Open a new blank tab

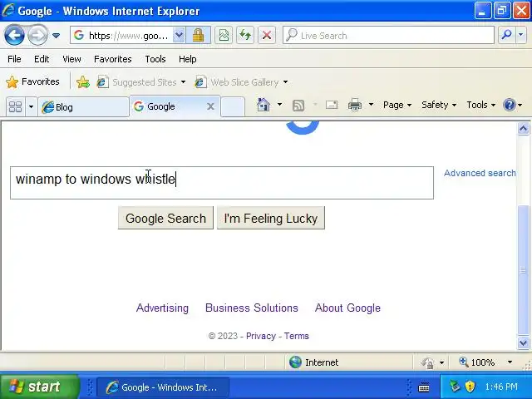pyautogui.click(x=233, y=107)
